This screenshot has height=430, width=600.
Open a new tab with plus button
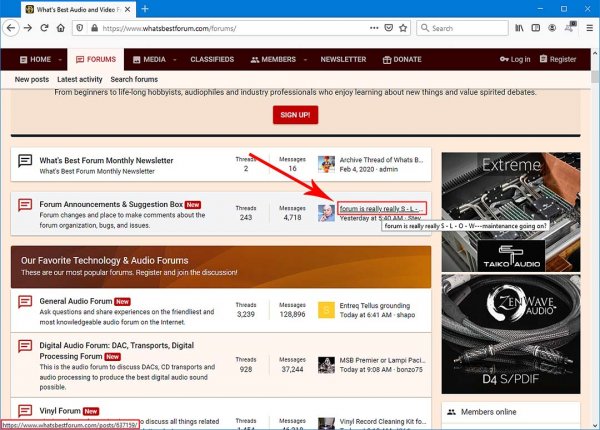pos(145,9)
